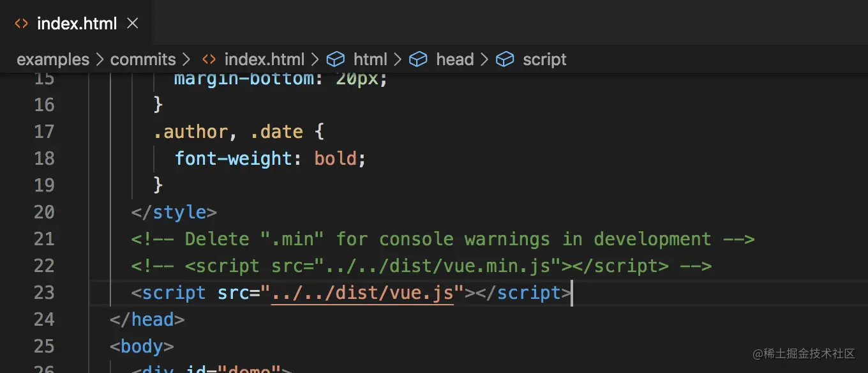868x373 pixels.
Task: Close the index.html tab
Action: 133,24
